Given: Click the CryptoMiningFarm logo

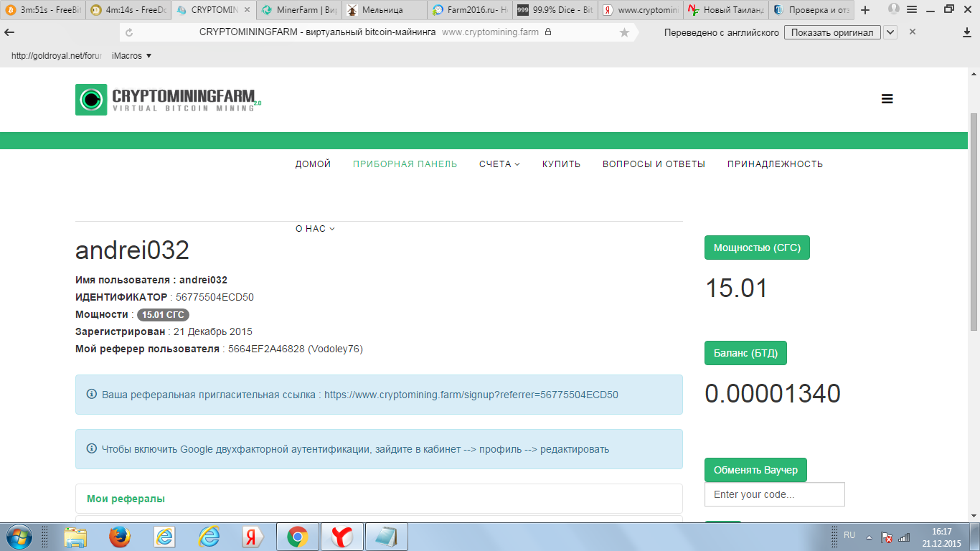Looking at the screenshot, I should click(169, 100).
